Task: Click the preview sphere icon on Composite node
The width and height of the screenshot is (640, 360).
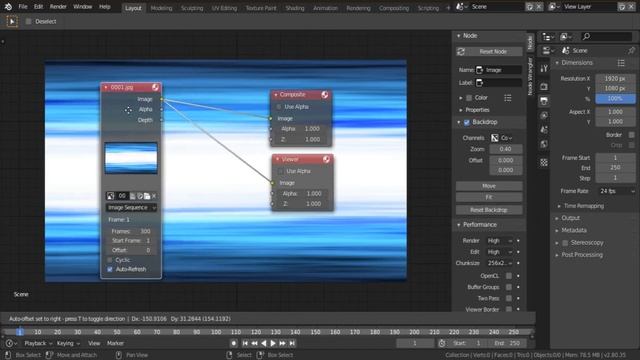Action: (x=324, y=95)
